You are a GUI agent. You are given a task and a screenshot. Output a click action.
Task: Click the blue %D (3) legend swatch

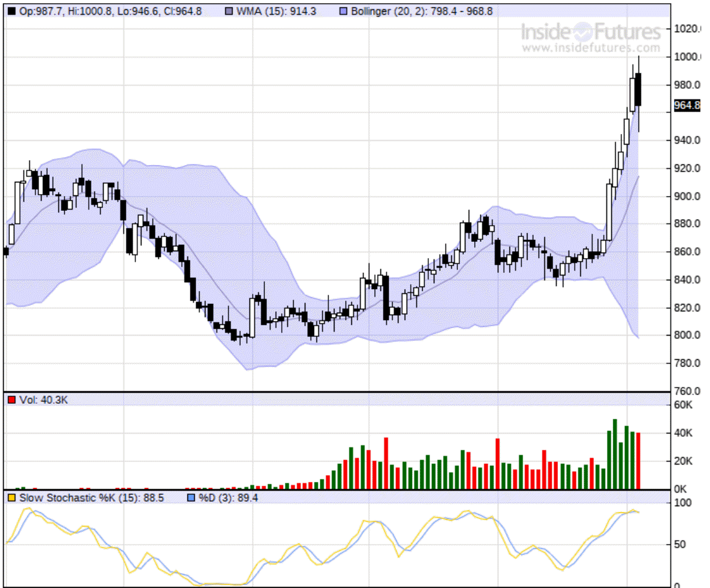191,498
